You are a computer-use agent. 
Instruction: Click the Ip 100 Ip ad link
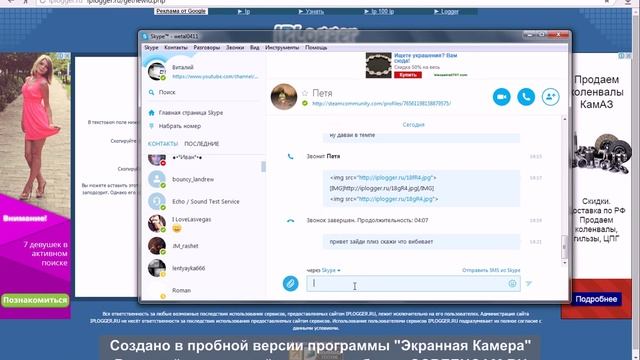click(379, 11)
